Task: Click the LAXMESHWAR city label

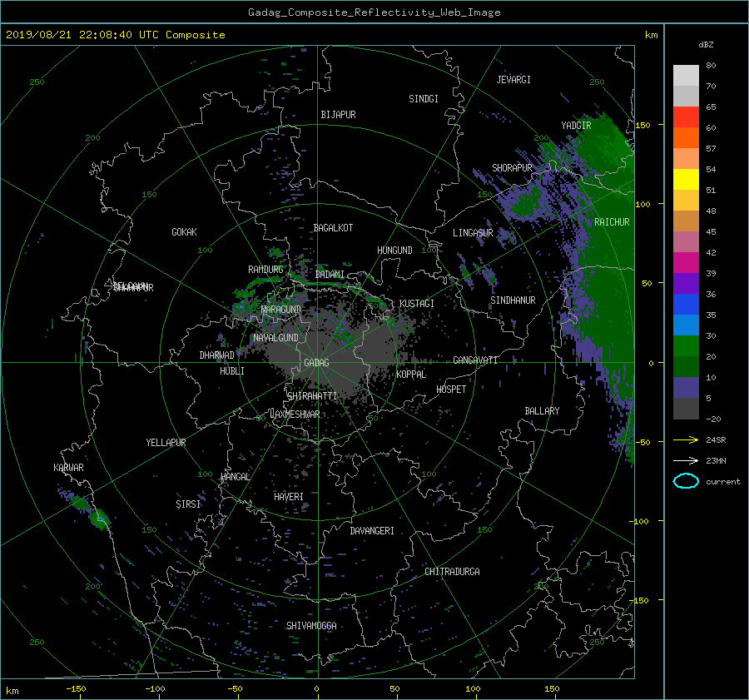Action: tap(295, 415)
